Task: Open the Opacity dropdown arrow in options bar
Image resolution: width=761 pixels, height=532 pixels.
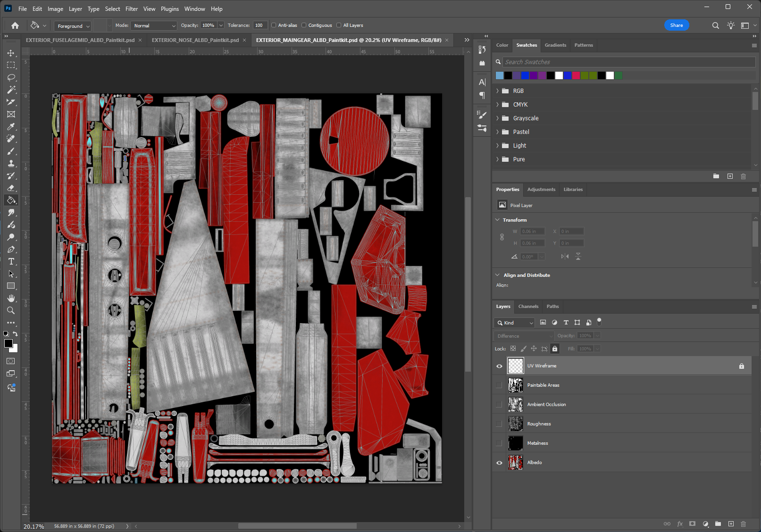Action: pos(221,25)
